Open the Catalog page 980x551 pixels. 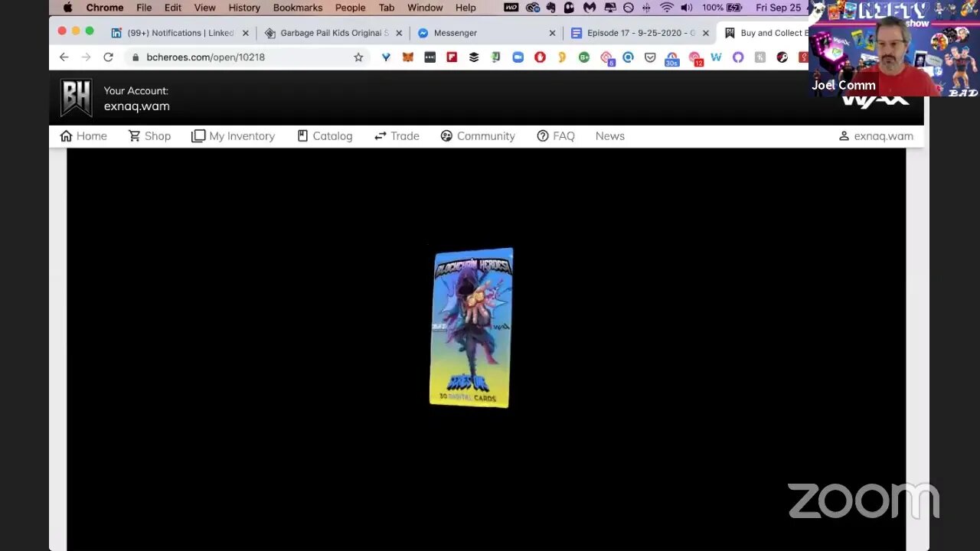[x=325, y=135]
